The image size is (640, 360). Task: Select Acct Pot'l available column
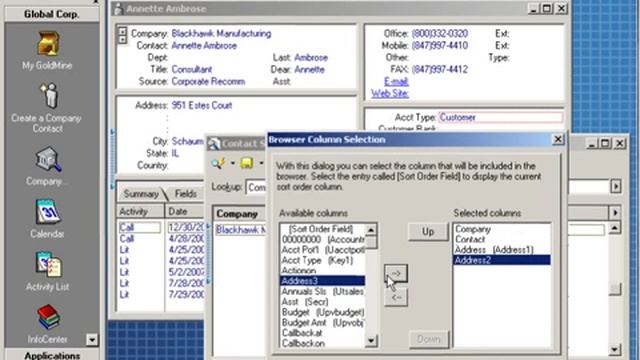(x=322, y=249)
